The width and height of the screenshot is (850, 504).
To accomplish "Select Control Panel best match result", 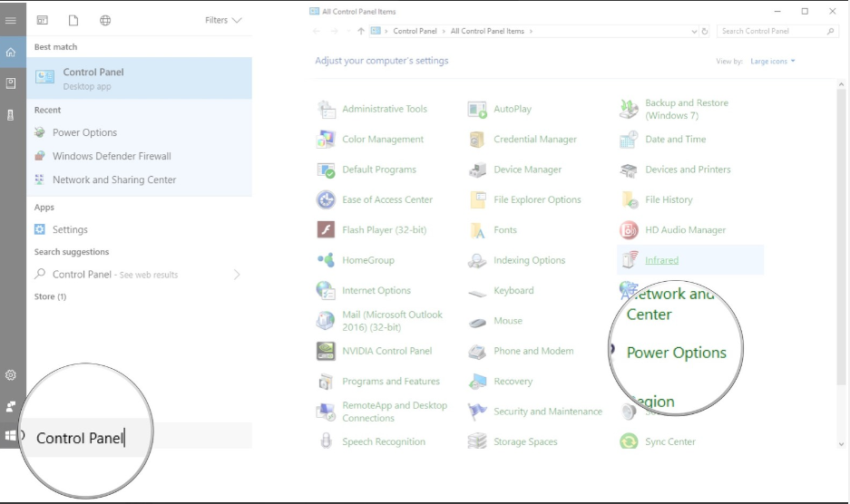I will [x=139, y=78].
